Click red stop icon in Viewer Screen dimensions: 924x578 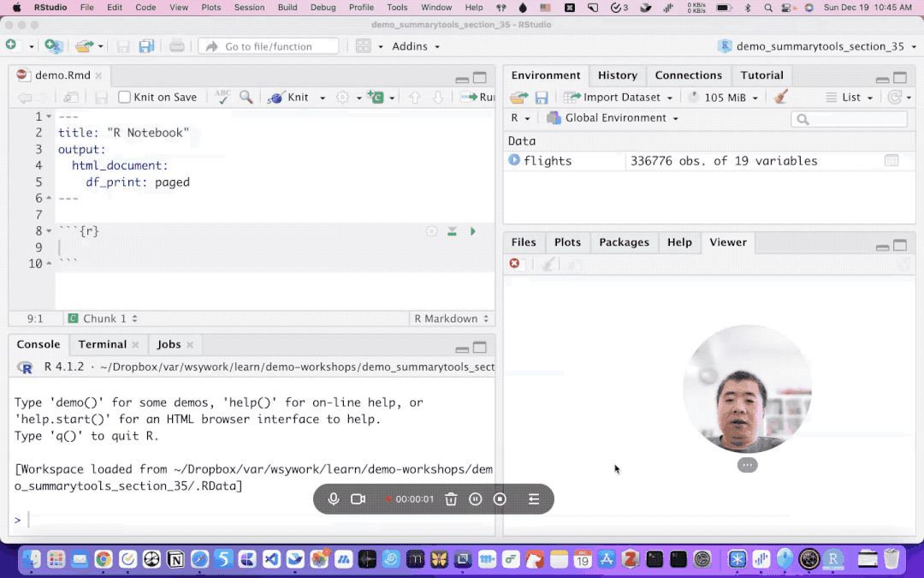click(514, 263)
